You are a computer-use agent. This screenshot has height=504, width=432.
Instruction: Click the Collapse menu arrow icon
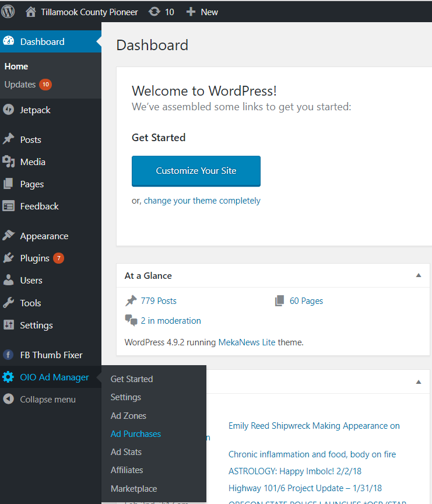[x=8, y=399]
